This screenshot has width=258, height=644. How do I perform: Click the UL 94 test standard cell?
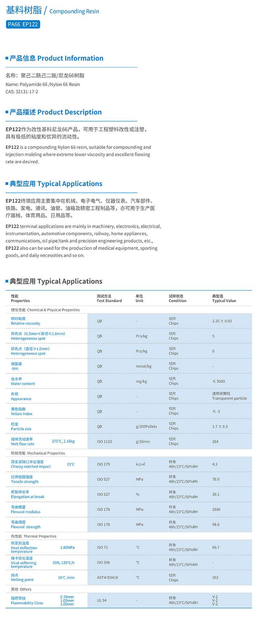(102, 600)
